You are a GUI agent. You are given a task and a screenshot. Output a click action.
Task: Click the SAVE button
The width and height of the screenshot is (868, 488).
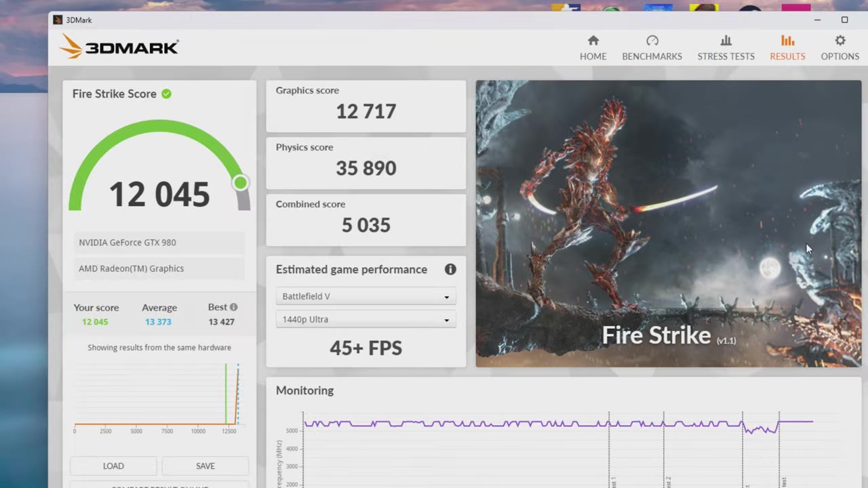pos(205,466)
